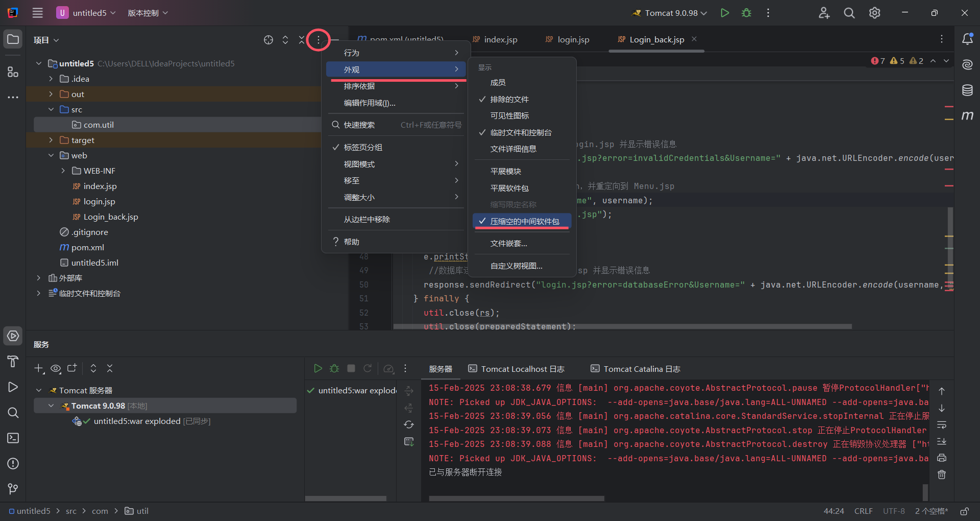Open Notifications bell icon
This screenshot has width=980, height=521.
(x=967, y=39)
